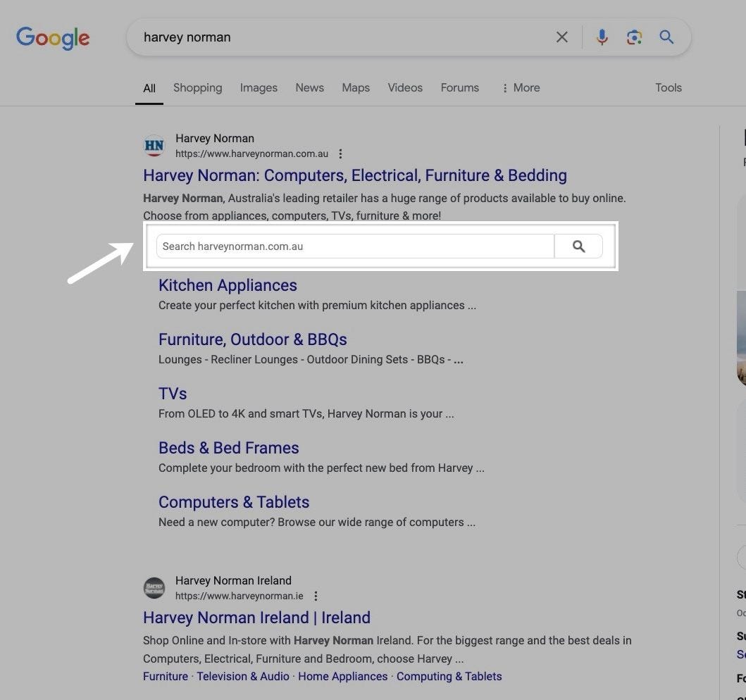Open Furniture, Outdoor & BBQs sitelink
746x700 pixels.
click(253, 339)
